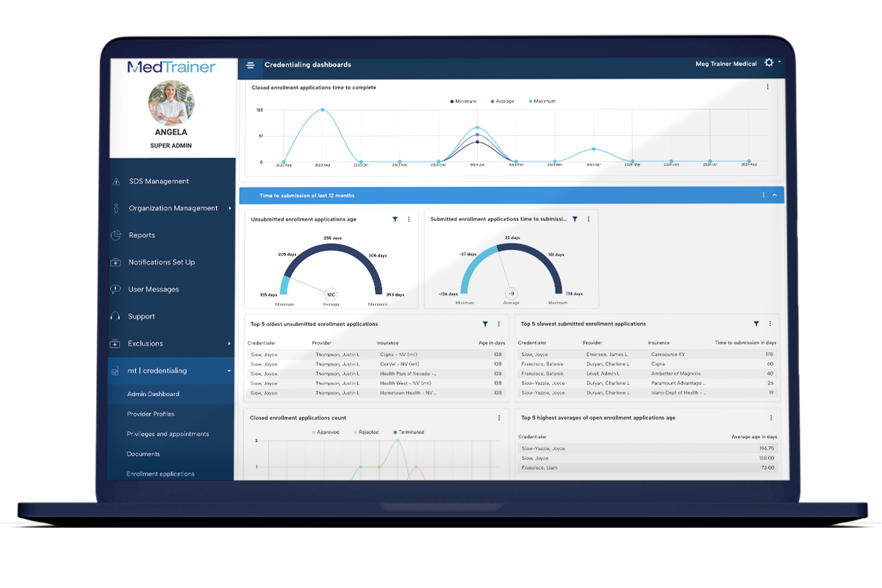Click the hamburger menu icon in header
This screenshot has height=588, width=882.
(250, 65)
